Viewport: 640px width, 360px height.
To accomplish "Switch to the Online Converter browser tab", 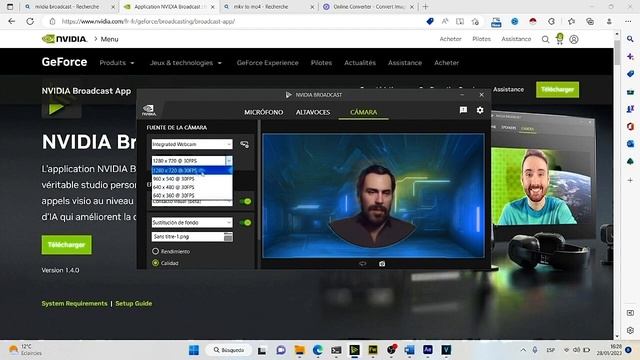I will 368,7.
